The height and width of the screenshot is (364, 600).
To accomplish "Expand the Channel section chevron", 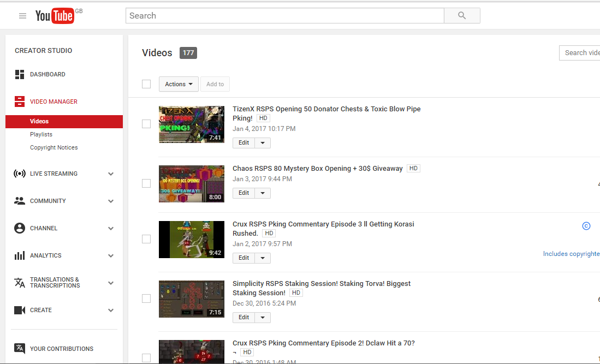I will pos(111,229).
